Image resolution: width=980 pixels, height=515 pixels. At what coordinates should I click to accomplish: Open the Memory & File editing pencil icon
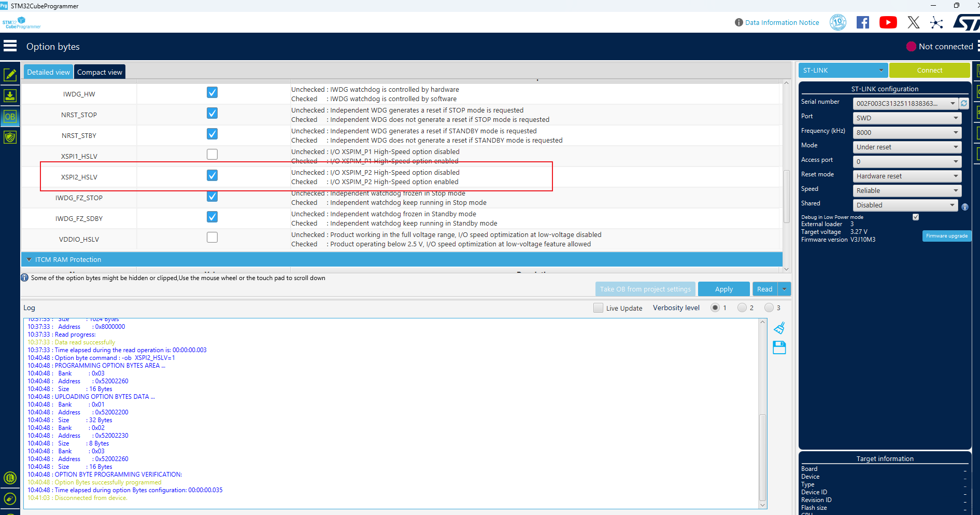pos(10,75)
